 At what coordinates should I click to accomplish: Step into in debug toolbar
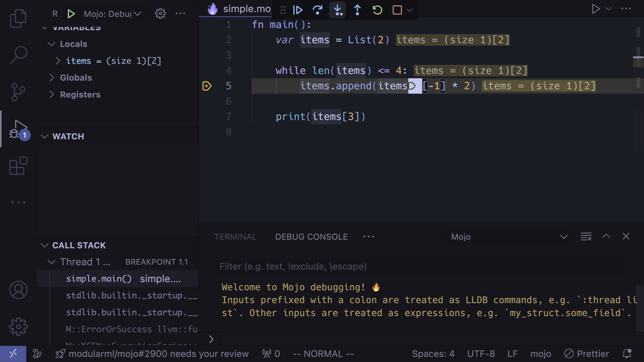[338, 10]
